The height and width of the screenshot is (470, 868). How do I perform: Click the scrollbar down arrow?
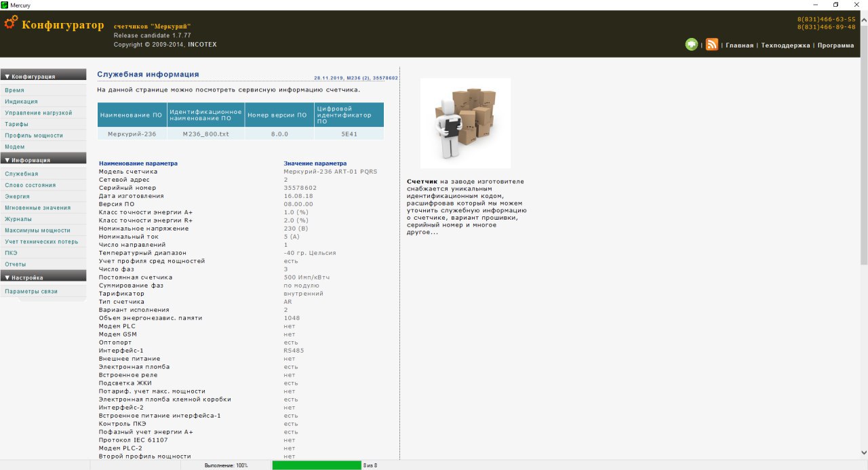click(864, 453)
